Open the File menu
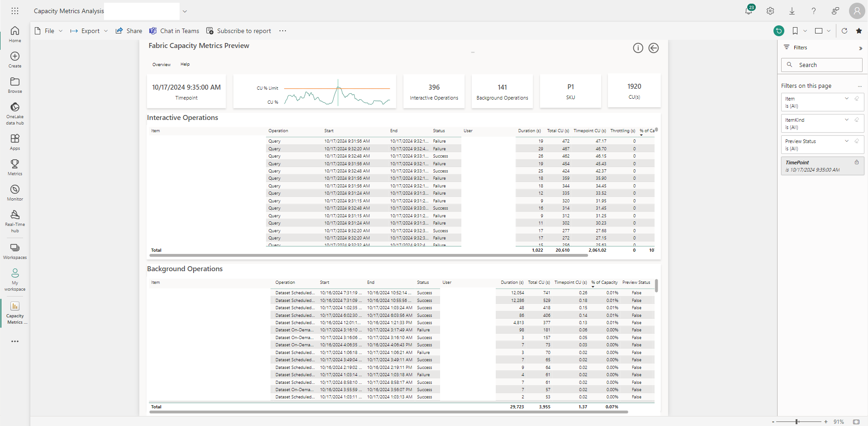The image size is (868, 426). [48, 31]
